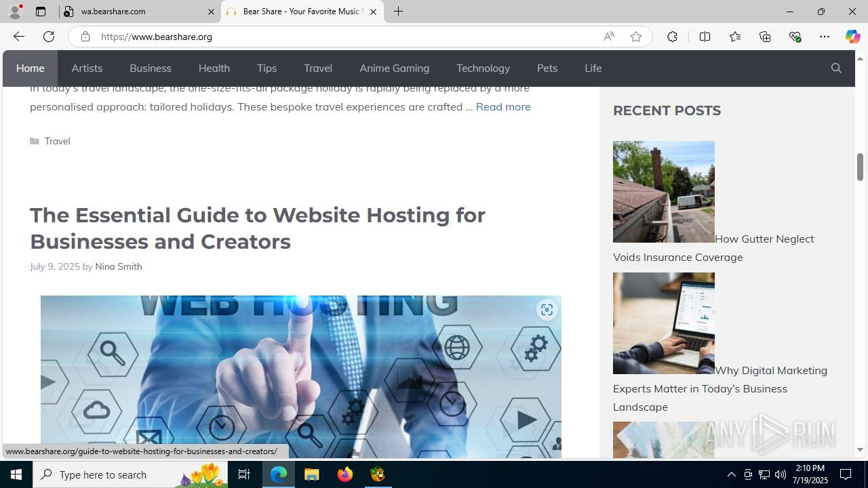The height and width of the screenshot is (488, 868).
Task: View author Nina Smith's page
Action: [x=119, y=266]
